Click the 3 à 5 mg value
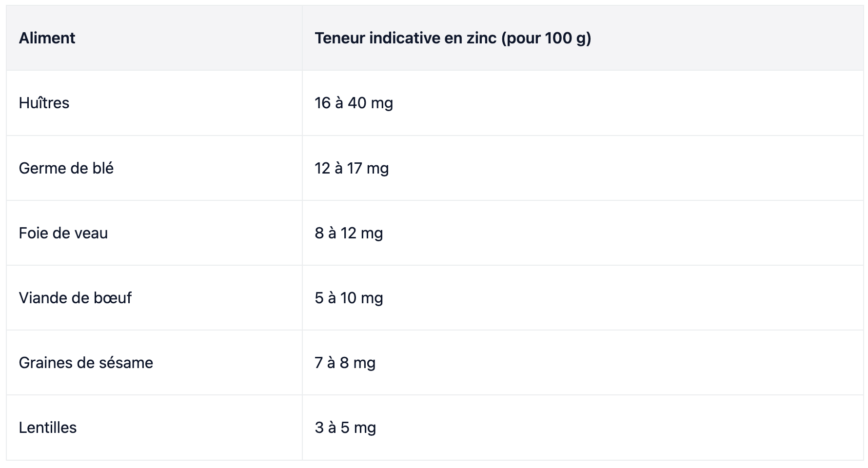Screen dimensions: 868x468 tap(345, 428)
